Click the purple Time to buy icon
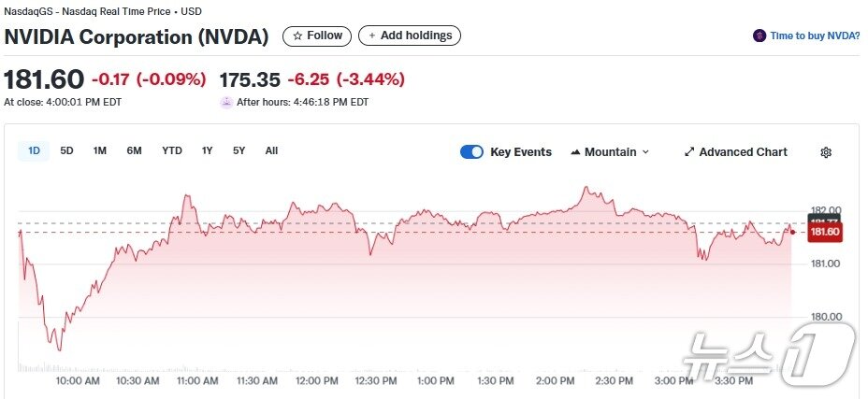 pyautogui.click(x=759, y=36)
